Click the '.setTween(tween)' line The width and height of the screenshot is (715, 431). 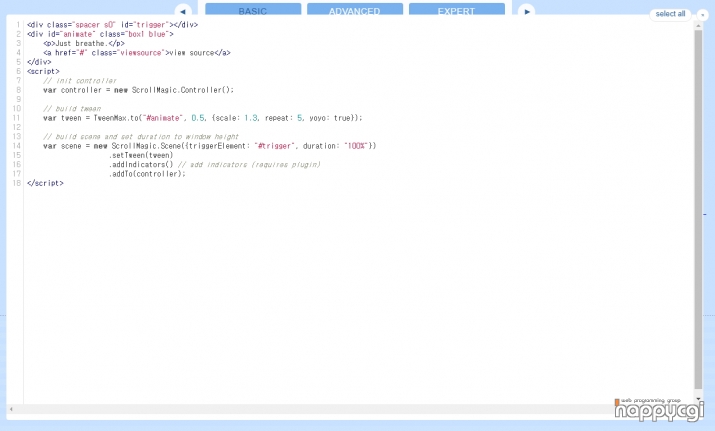point(141,155)
